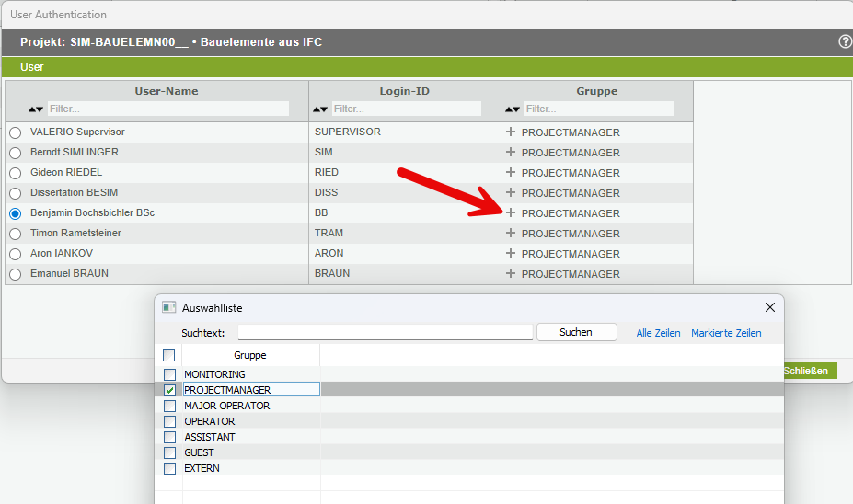Close the Auswahlliste dialog
Screen dimensions: 853x504
(770, 307)
